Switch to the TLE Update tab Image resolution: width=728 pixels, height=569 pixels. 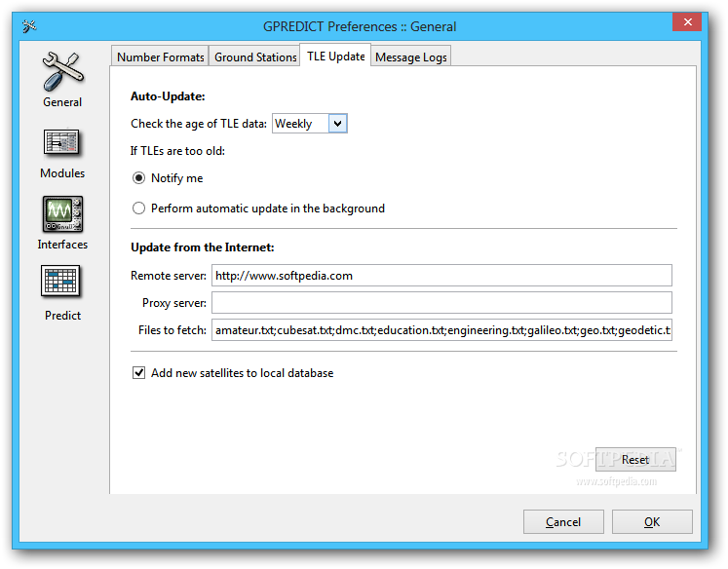(x=335, y=57)
